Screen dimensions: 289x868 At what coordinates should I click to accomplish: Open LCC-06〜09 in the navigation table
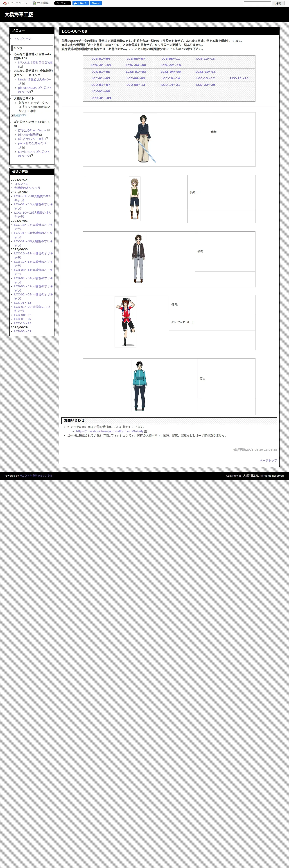(x=135, y=78)
